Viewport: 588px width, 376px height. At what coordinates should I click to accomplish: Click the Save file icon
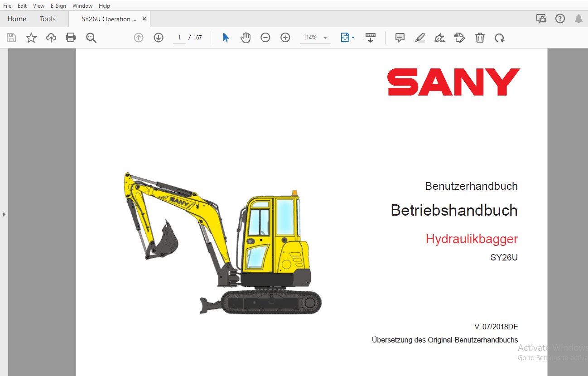click(11, 38)
